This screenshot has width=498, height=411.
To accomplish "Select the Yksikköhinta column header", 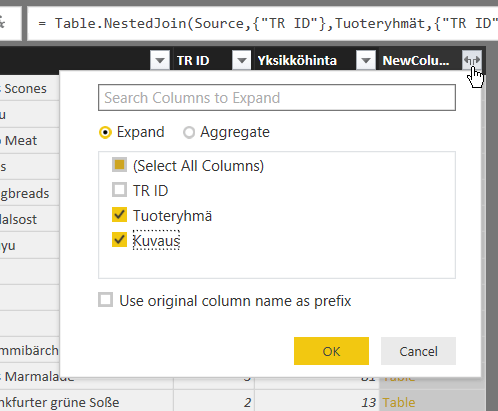I will coord(297,60).
